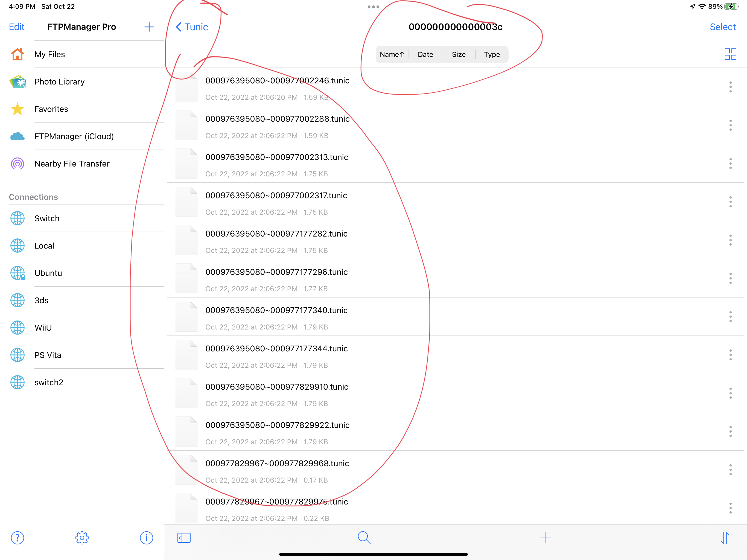Screen dimensions: 747x560
Task: Open options for 000977829967~000977829968.tunic
Action: coord(730,469)
